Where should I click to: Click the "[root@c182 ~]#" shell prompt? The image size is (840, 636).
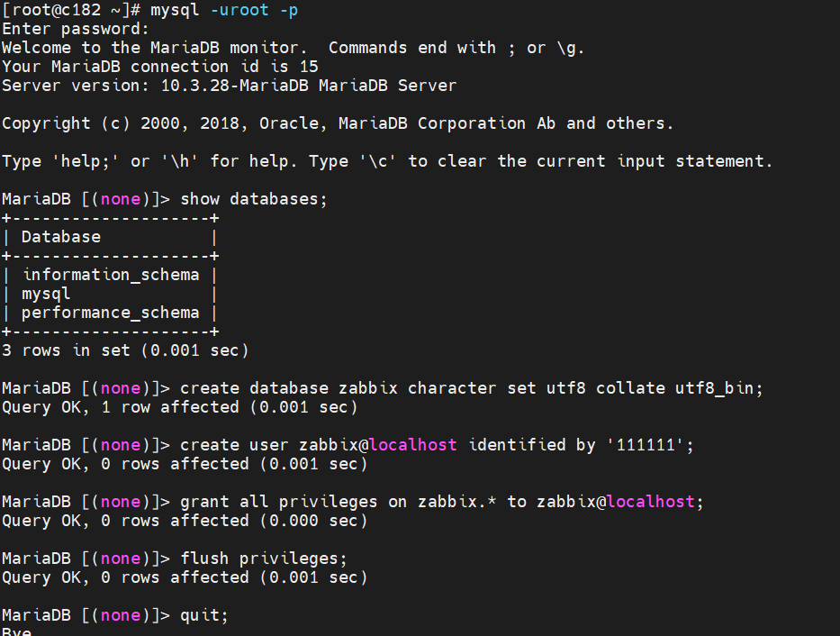pos(71,10)
